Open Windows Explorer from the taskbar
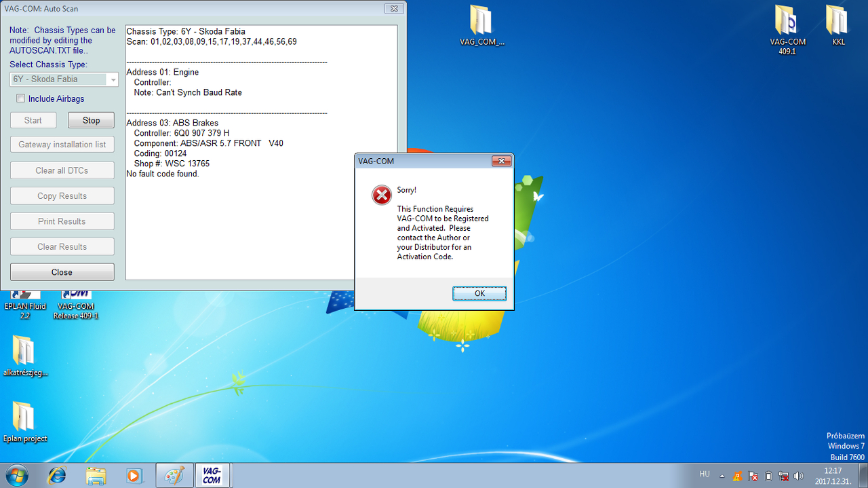868x488 pixels. [x=96, y=476]
